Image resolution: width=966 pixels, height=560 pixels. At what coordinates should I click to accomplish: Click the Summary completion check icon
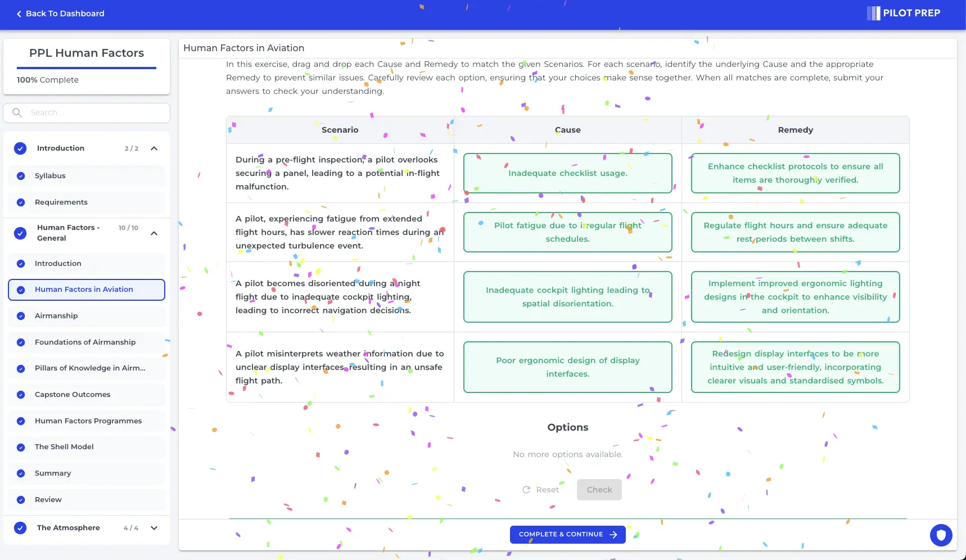point(21,473)
